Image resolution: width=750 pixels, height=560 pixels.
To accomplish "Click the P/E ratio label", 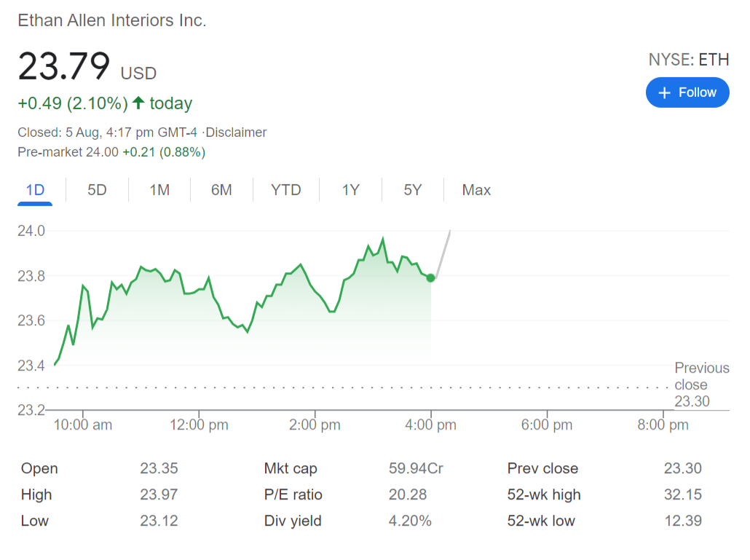I will [x=293, y=494].
